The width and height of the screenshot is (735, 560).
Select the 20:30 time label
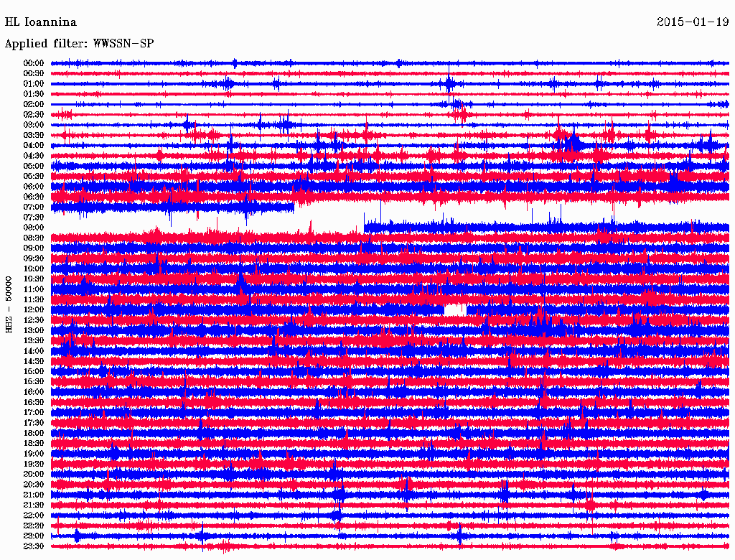pos(34,485)
